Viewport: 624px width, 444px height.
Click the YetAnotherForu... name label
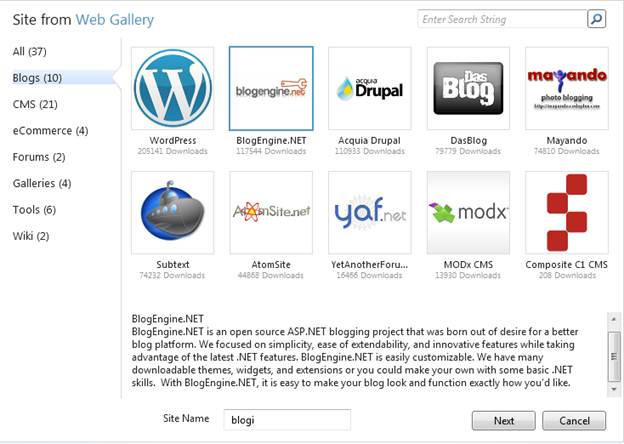(370, 265)
